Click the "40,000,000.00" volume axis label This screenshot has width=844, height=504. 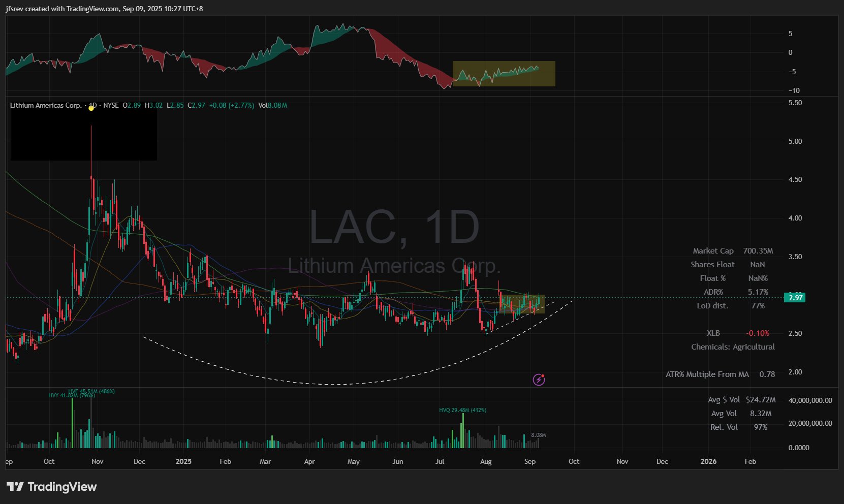click(810, 400)
